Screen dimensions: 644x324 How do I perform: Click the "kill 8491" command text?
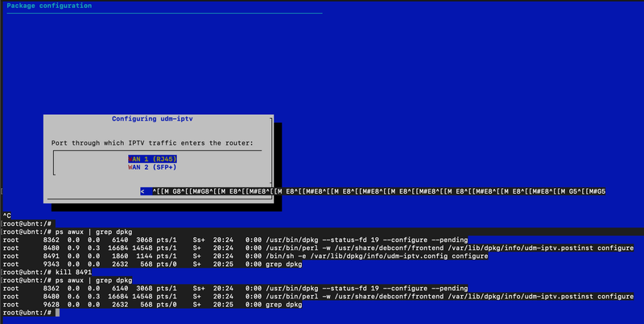pos(73,273)
